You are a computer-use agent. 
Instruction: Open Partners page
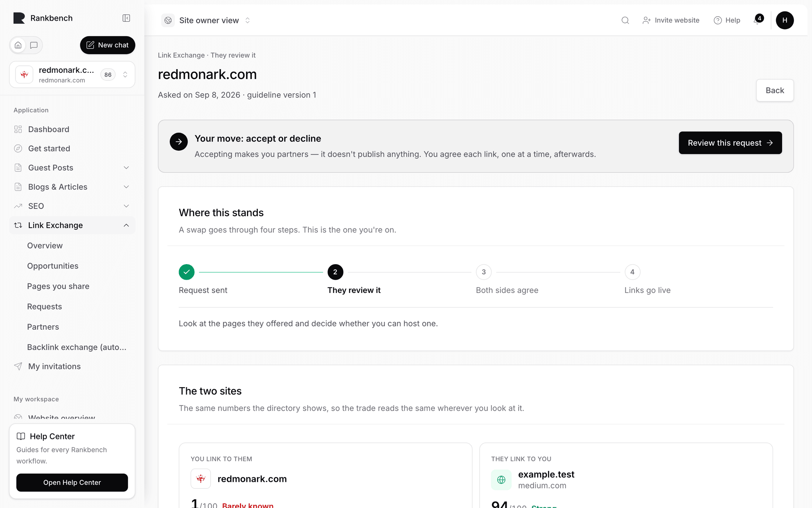[43, 327]
